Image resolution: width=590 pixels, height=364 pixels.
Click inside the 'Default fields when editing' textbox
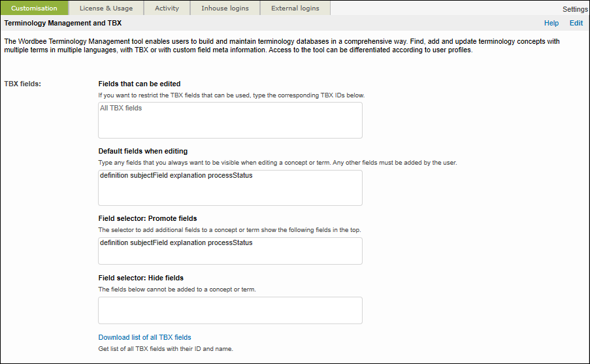230,188
